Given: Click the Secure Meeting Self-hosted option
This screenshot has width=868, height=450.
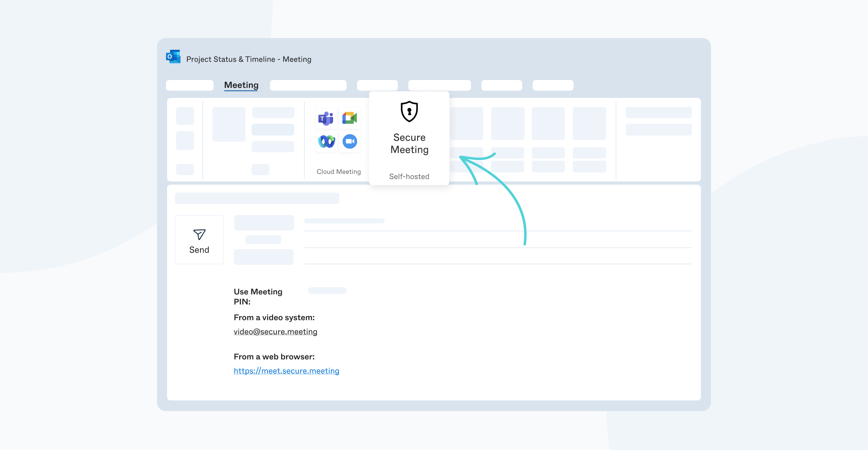Looking at the screenshot, I should click(x=409, y=138).
